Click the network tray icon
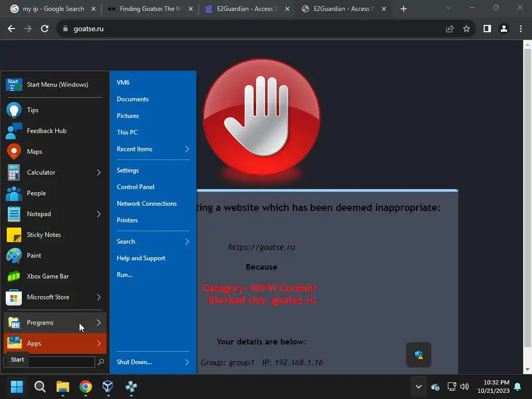 (451, 387)
